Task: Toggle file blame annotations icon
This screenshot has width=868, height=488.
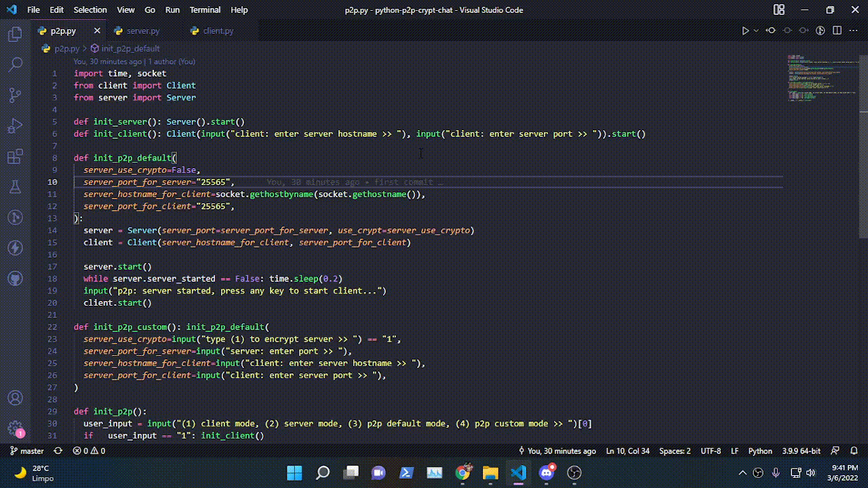Action: [x=820, y=30]
